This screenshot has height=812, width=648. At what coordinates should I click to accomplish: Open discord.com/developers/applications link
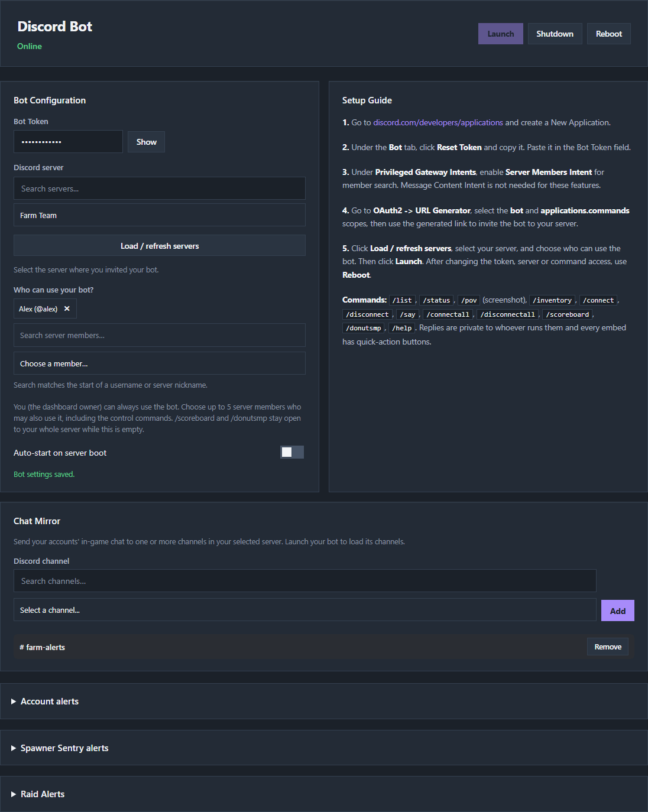438,122
